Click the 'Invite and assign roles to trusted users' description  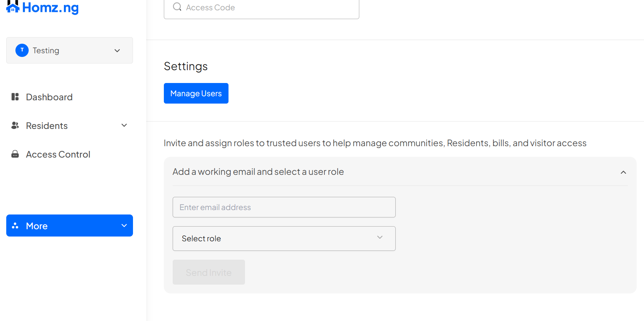coord(375,143)
